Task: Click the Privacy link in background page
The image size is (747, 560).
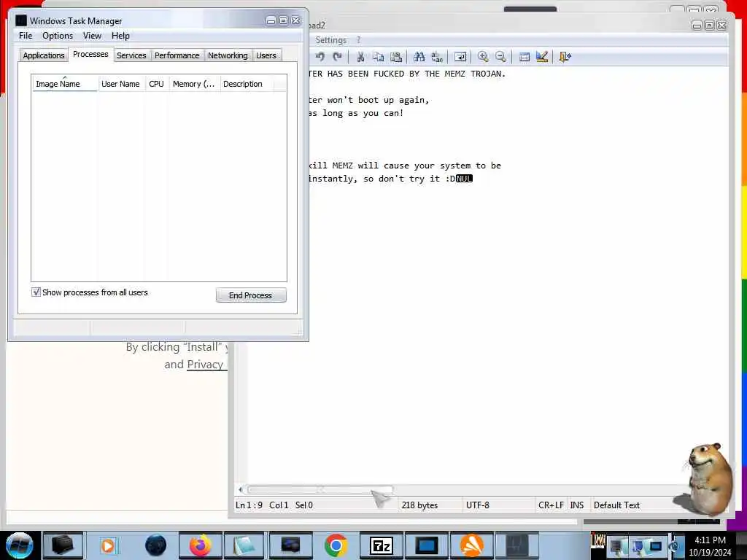Action: pos(205,365)
